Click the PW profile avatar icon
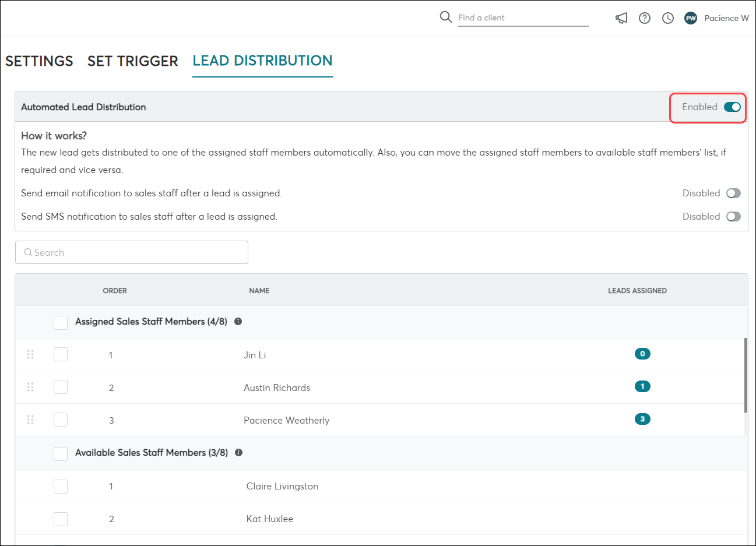756x546 pixels. coord(690,18)
